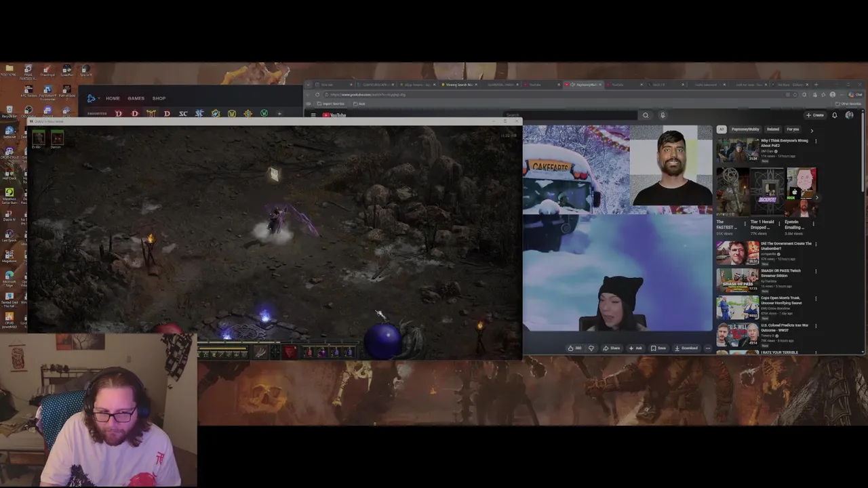Open Recycle Bin desktop icon
This screenshot has width=868, height=488.
point(9,111)
